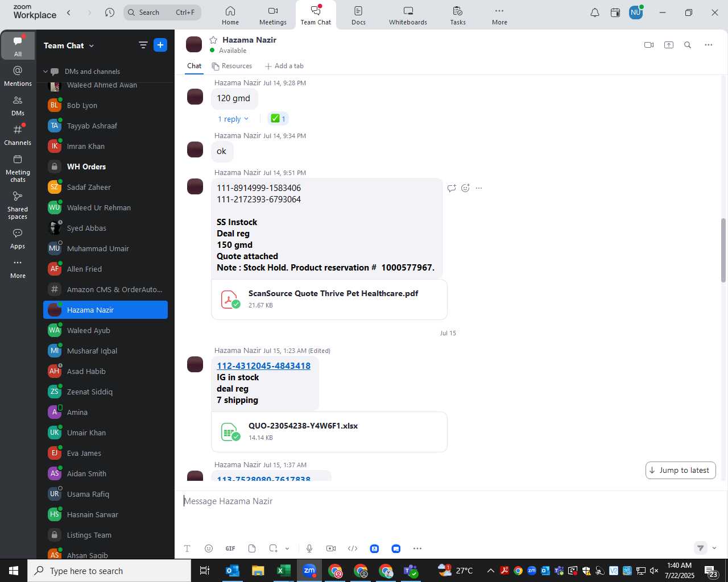The height and width of the screenshot is (582, 728).
Task: Open chat with Bob Lyon
Action: (106, 105)
